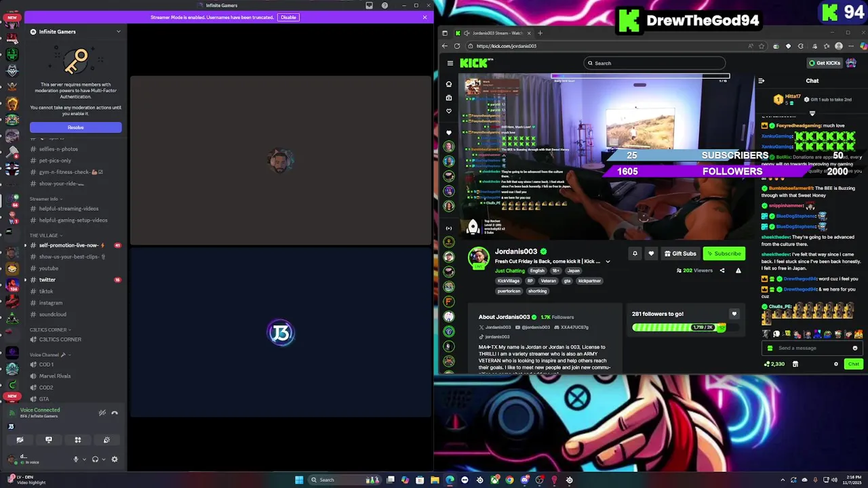This screenshot has width=868, height=488.
Task: Open the Windows Start menu
Action: pyautogui.click(x=299, y=480)
